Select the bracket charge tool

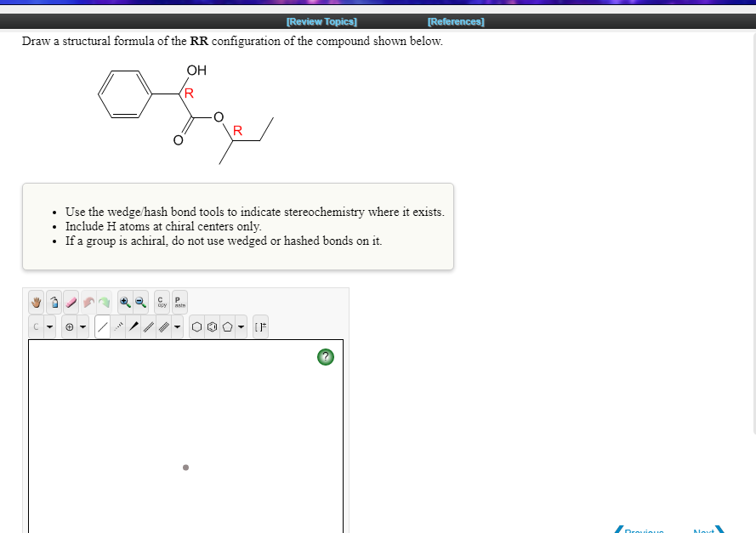tap(261, 326)
